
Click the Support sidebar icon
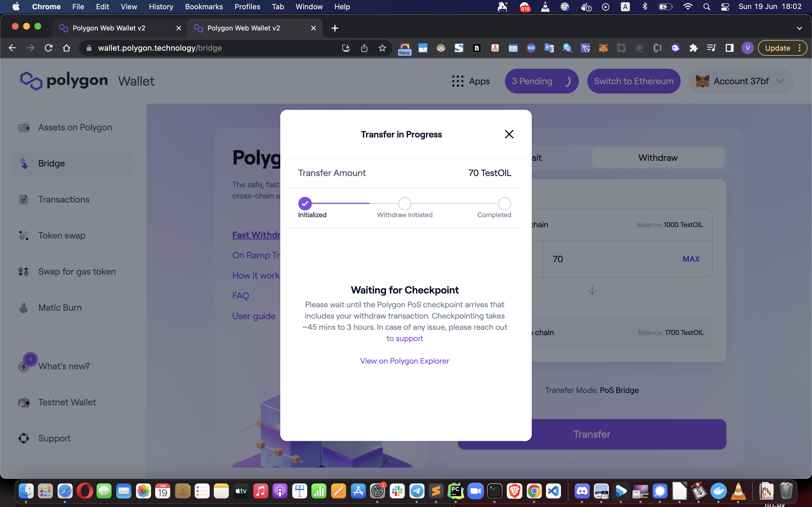(x=24, y=438)
